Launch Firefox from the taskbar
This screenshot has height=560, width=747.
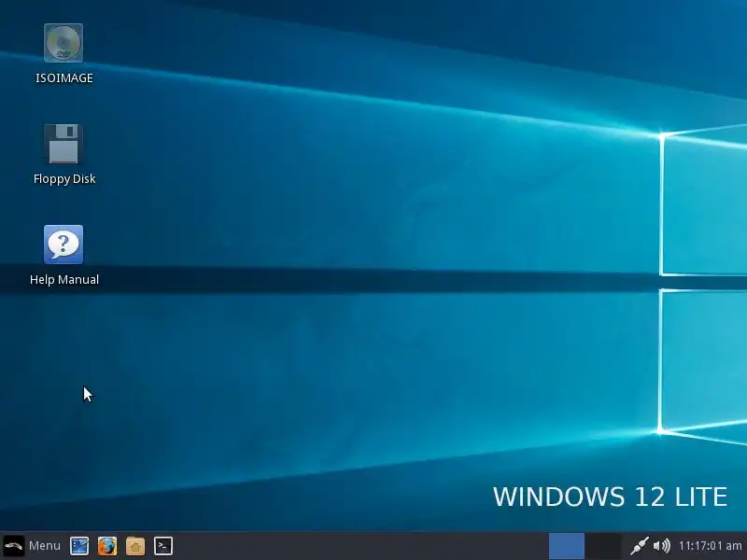(x=107, y=546)
